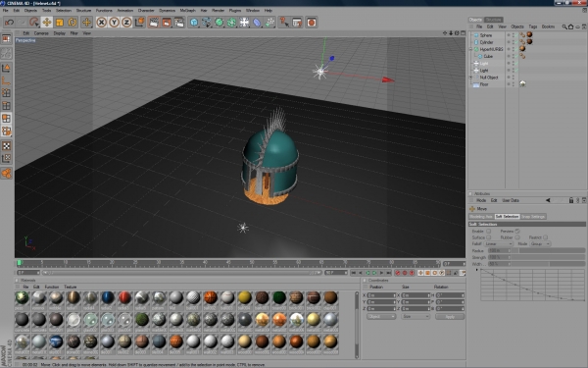Click the Undo arrow in the top toolbar
The height and width of the screenshot is (368, 588).
pos(9,23)
